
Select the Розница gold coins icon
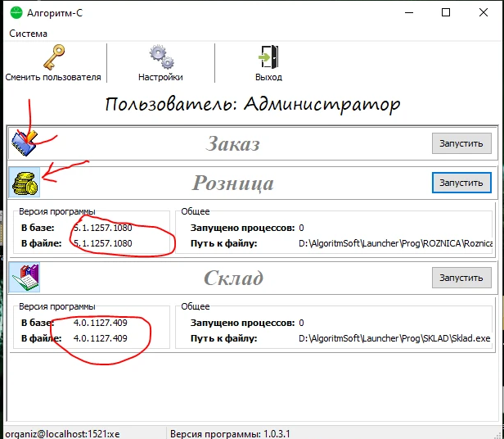25,183
